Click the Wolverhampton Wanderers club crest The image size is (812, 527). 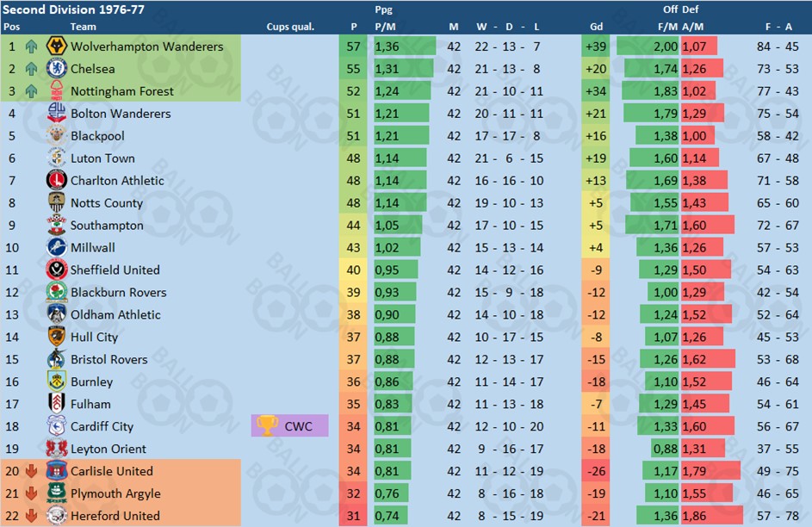pyautogui.click(x=57, y=46)
